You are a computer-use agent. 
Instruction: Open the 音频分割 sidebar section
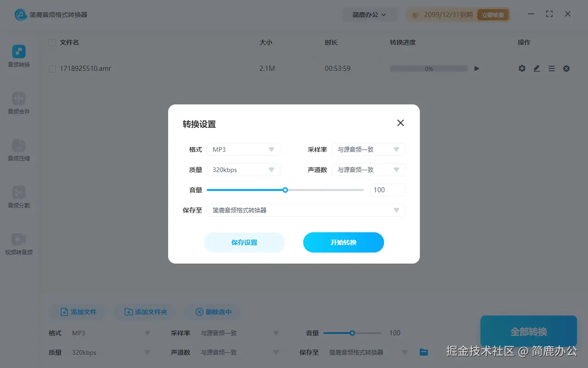coord(19,197)
